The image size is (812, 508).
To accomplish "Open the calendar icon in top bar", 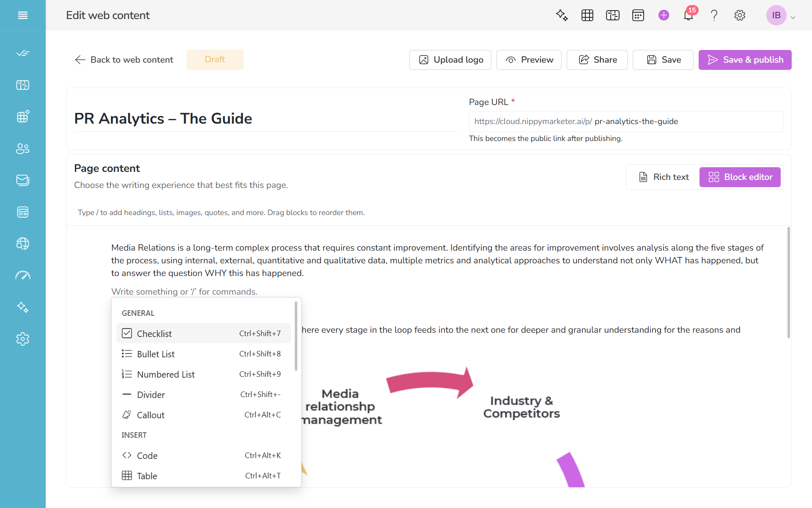I will [x=638, y=15].
